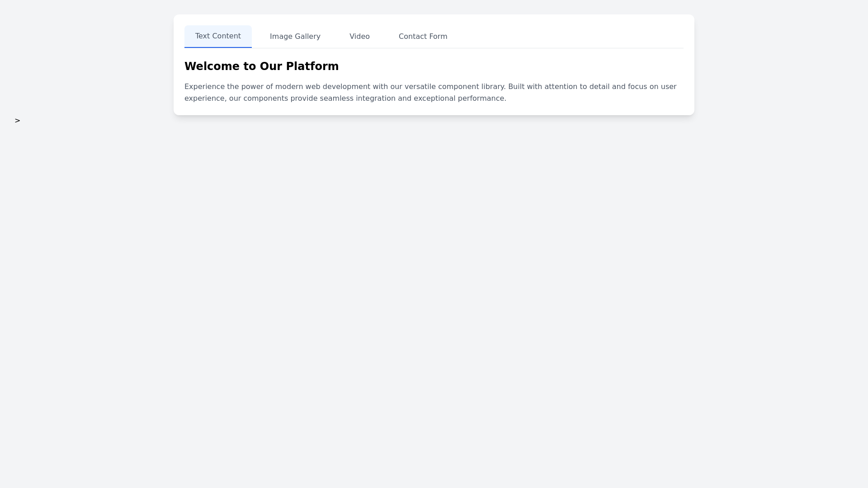Viewport: 868px width, 488px height.
Task: Switch to the Image Gallery tab
Action: 295,37
